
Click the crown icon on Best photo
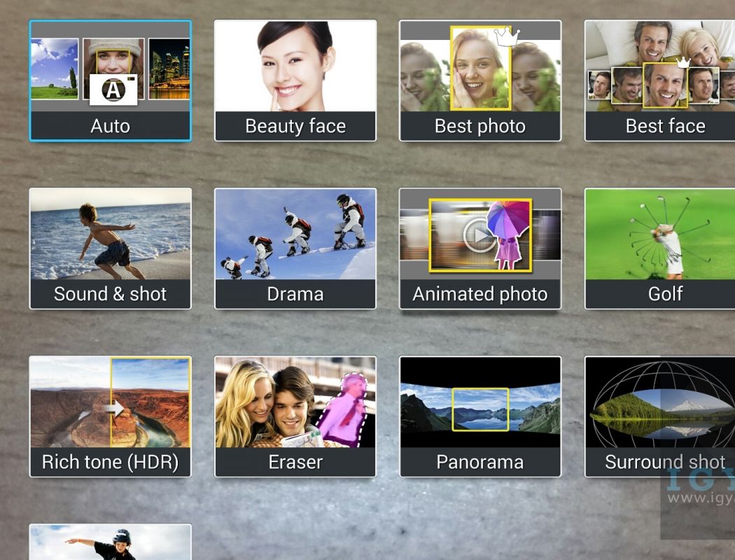pos(506,36)
